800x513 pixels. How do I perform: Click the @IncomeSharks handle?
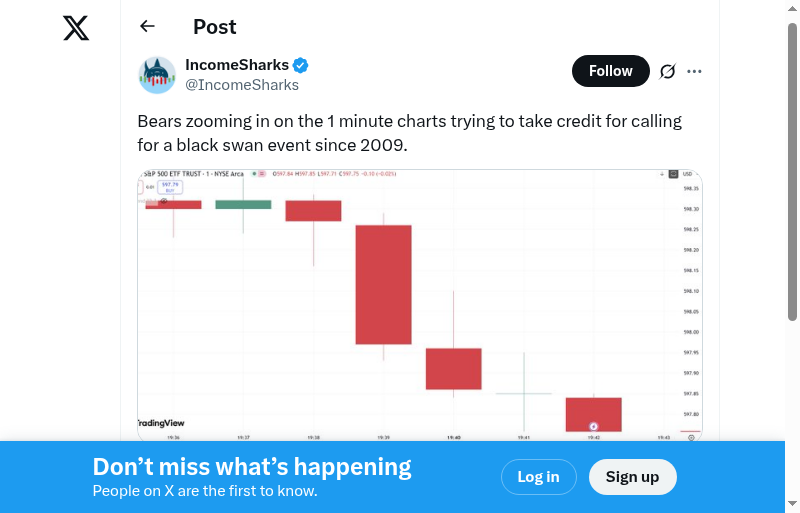click(242, 85)
